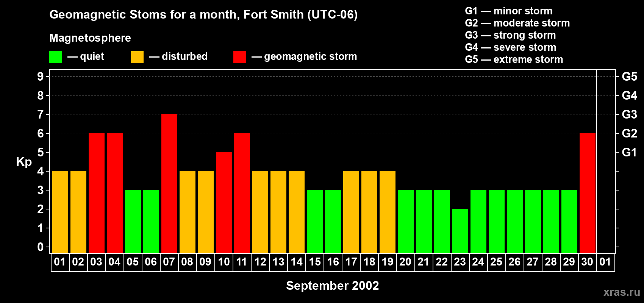Click the 'September 2002' month label
Image resolution: width=644 pixels, height=303 pixels.
[333, 286]
